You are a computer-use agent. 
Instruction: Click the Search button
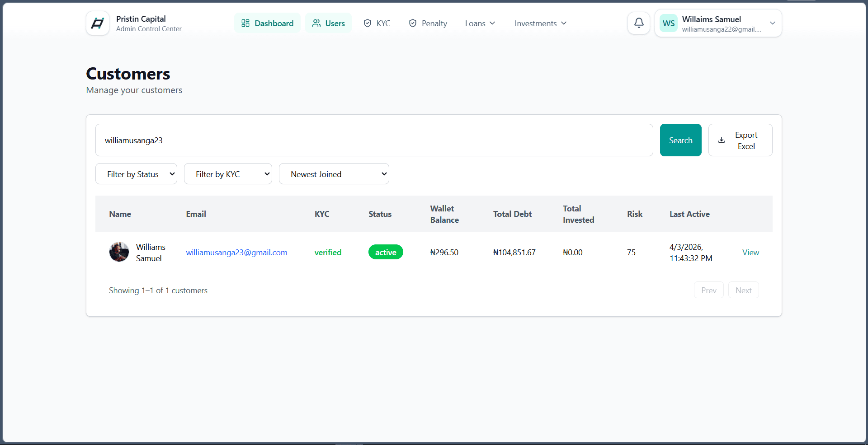pos(680,140)
